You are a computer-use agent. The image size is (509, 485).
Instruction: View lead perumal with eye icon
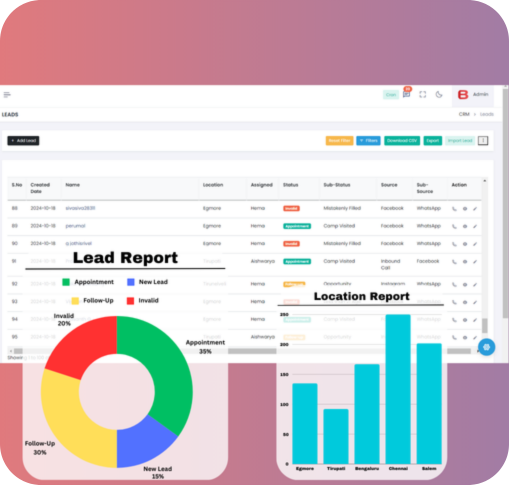(x=465, y=226)
